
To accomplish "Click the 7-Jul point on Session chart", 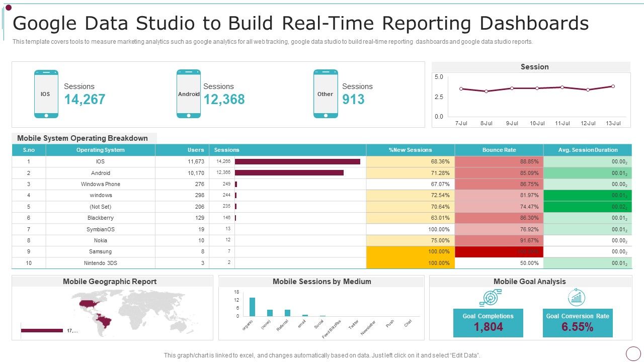I will click(461, 88).
